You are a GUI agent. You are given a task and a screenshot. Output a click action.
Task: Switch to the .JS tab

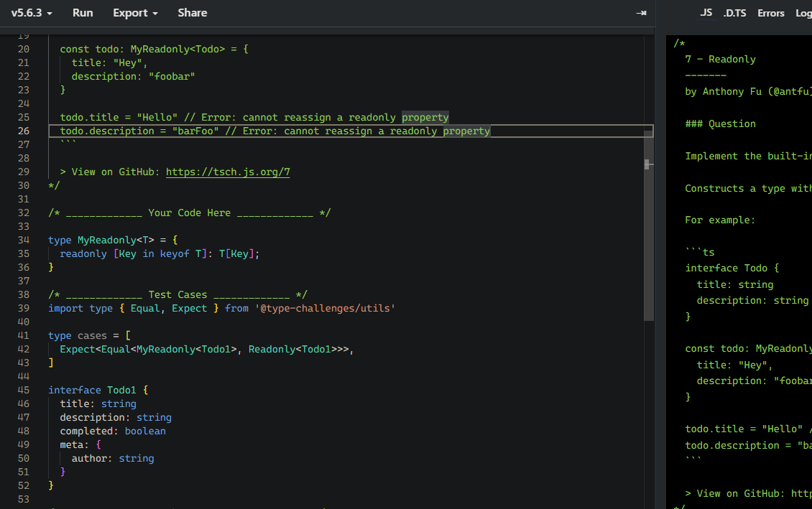coord(706,13)
